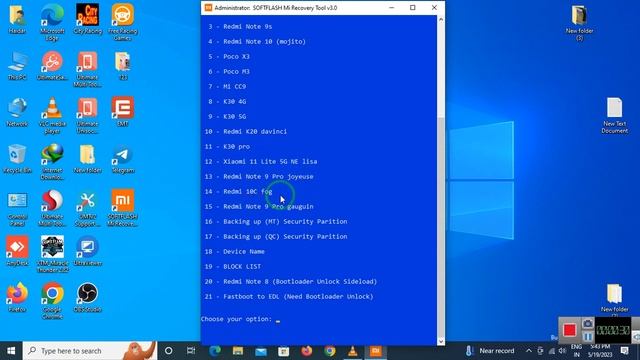Click '21 - Fastboot to EDL' line
The height and width of the screenshot is (360, 640).
tap(289, 297)
